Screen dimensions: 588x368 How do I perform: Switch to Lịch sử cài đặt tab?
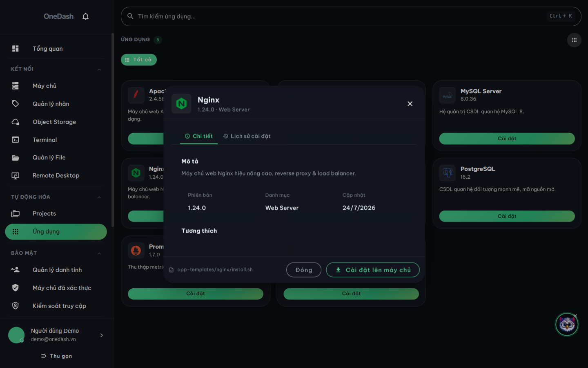click(x=247, y=136)
